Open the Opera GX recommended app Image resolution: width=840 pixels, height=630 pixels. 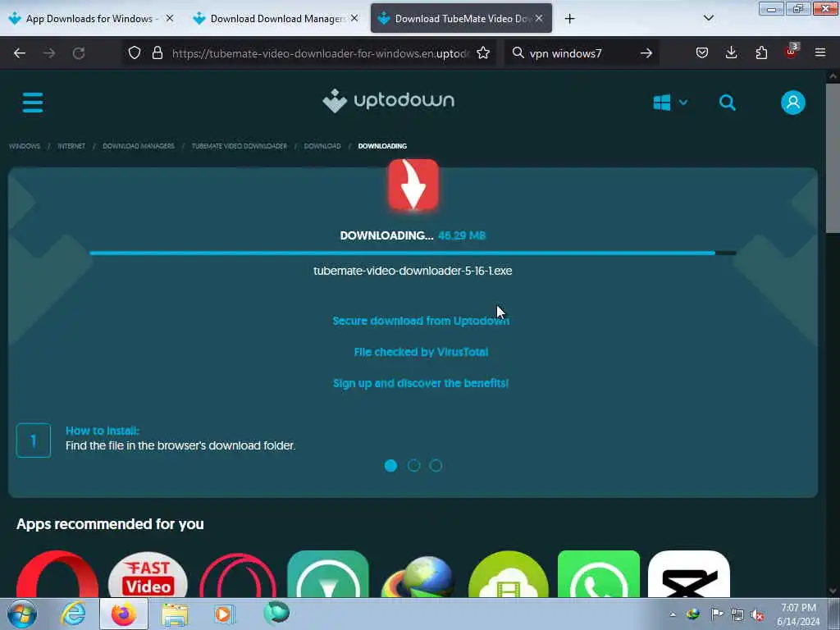(x=238, y=573)
